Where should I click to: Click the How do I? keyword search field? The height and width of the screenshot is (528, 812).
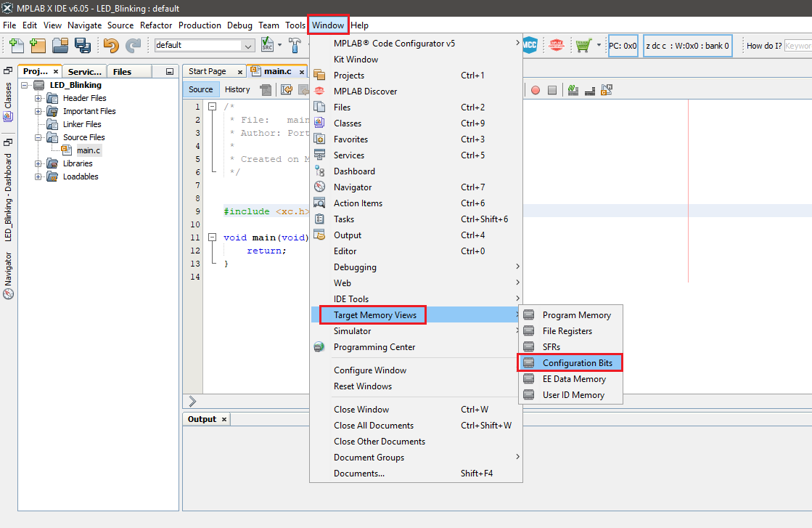point(798,46)
